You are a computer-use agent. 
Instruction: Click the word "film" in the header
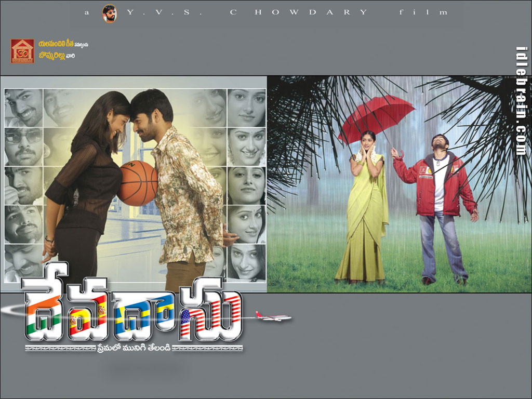423,12
